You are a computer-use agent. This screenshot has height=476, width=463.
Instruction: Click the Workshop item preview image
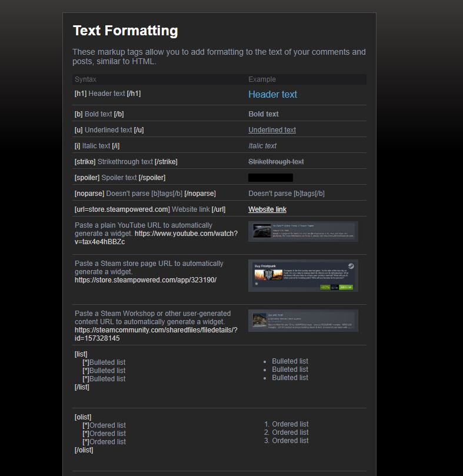tap(259, 320)
